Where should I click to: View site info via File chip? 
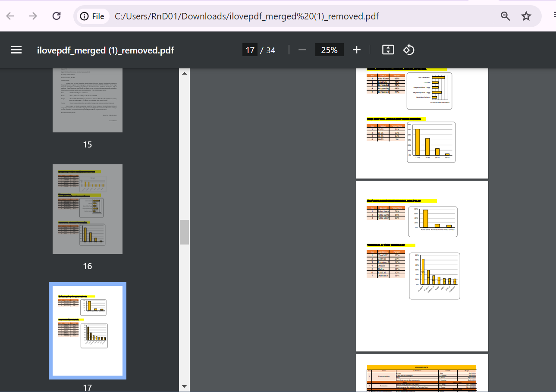(x=92, y=16)
